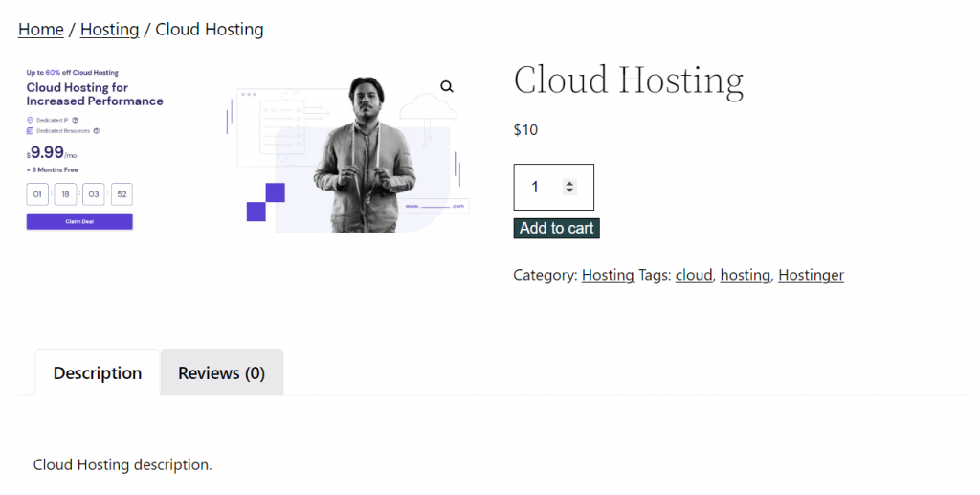The width and height of the screenshot is (980, 495).
Task: Click the purple checkered squares graphic
Action: pyautogui.click(x=266, y=202)
